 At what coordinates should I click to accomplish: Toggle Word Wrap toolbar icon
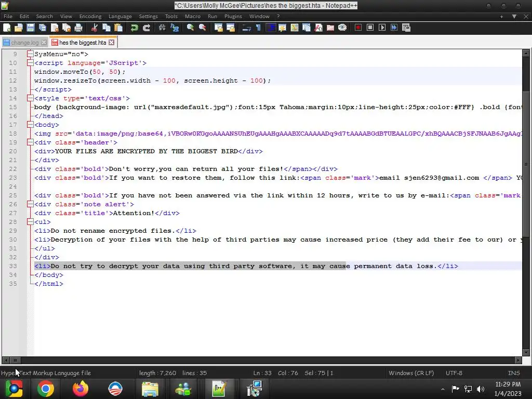coord(246,28)
